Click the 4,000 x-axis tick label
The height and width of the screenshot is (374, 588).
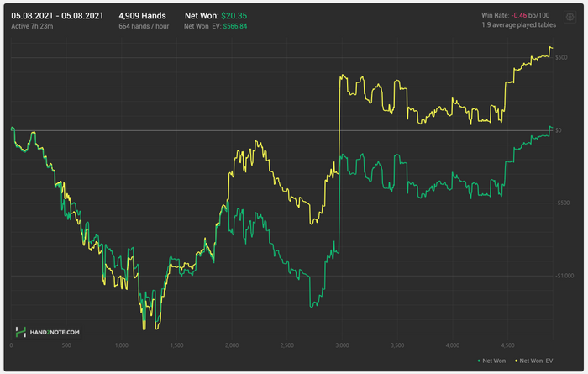coord(452,345)
